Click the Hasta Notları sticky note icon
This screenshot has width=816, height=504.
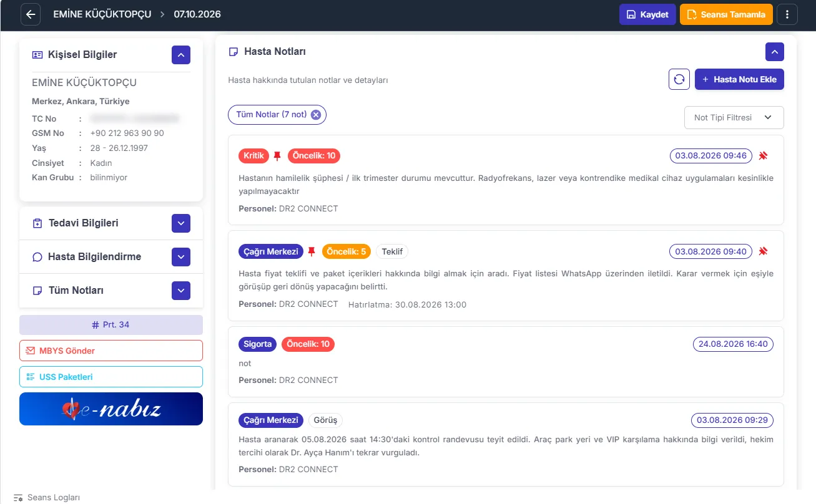[233, 52]
